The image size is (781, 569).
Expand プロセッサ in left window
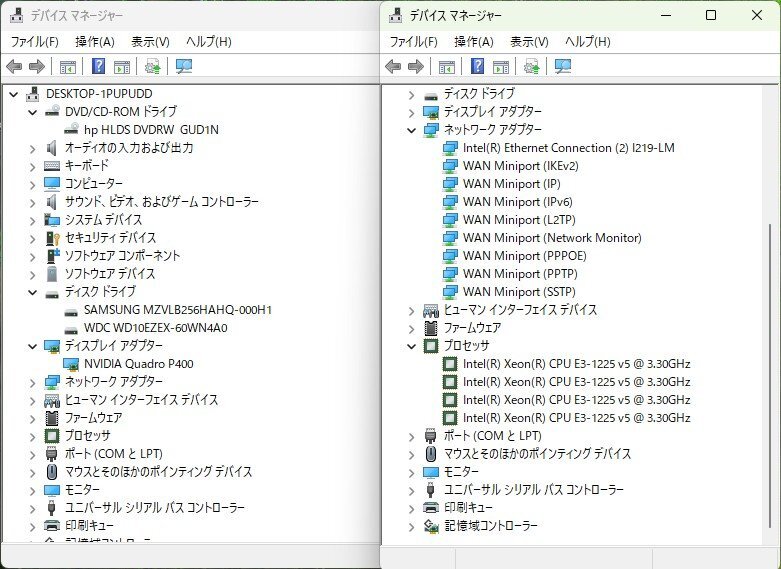click(33, 436)
